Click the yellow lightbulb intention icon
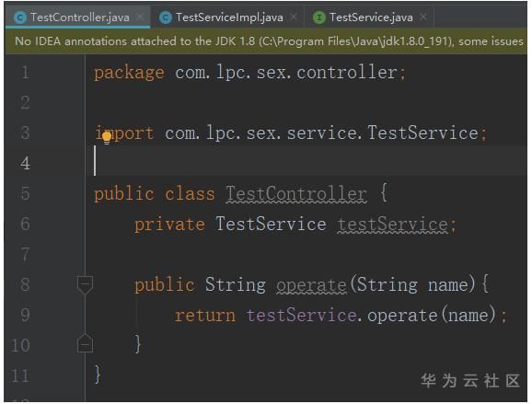This screenshot has height=404, width=532. (x=107, y=137)
